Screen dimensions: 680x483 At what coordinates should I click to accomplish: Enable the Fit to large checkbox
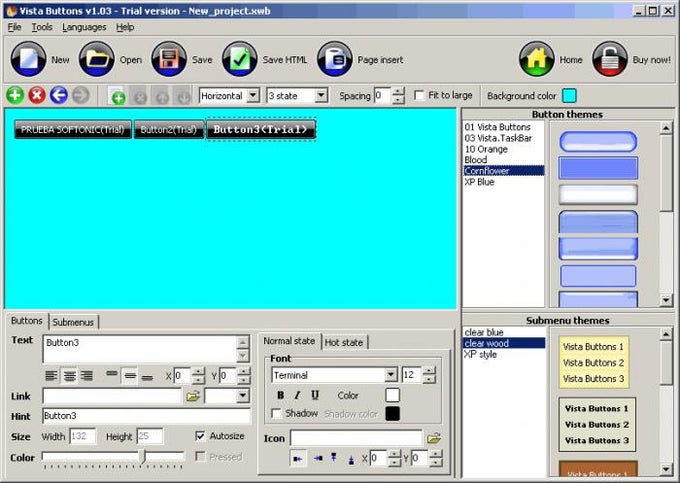[419, 95]
